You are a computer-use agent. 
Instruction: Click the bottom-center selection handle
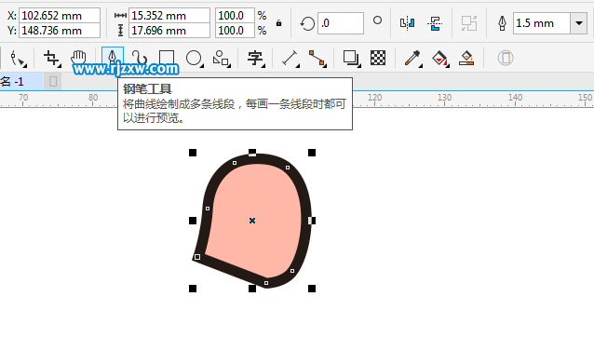(x=252, y=289)
